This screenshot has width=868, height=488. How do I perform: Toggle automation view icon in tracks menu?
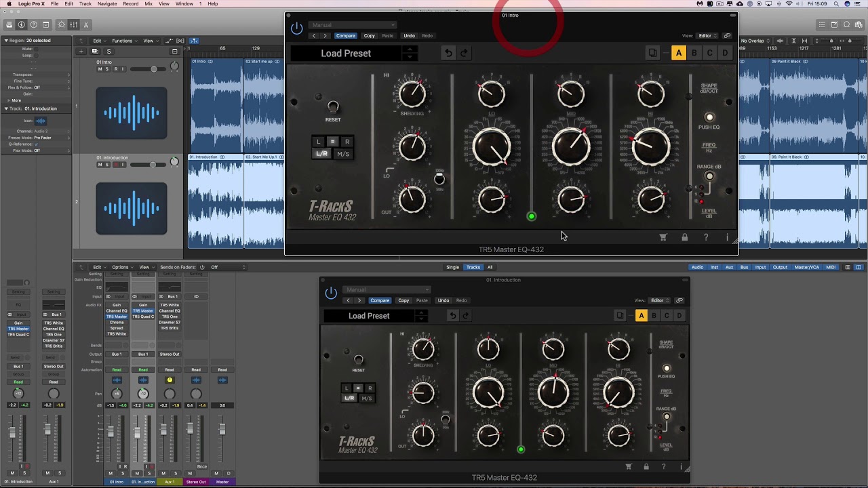pyautogui.click(x=170, y=41)
